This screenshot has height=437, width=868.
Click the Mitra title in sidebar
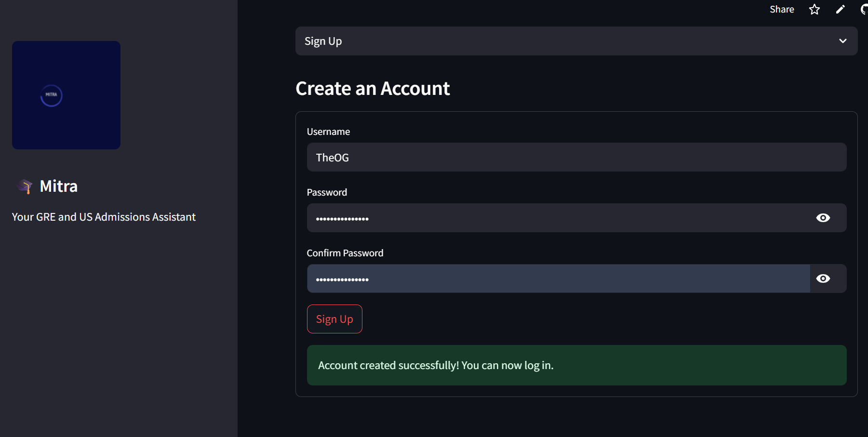tap(58, 186)
